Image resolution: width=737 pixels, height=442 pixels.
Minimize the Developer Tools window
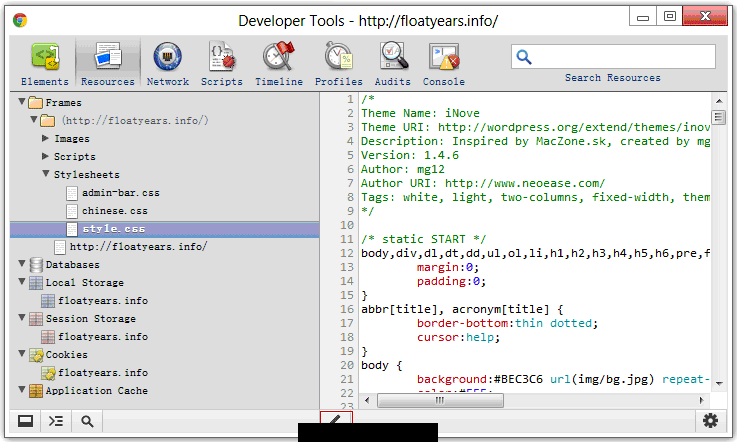pos(643,16)
